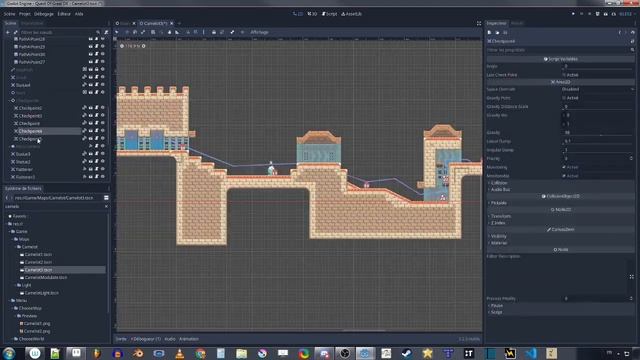Toggle Gravity Point Actif checkbox

[x=564, y=98]
